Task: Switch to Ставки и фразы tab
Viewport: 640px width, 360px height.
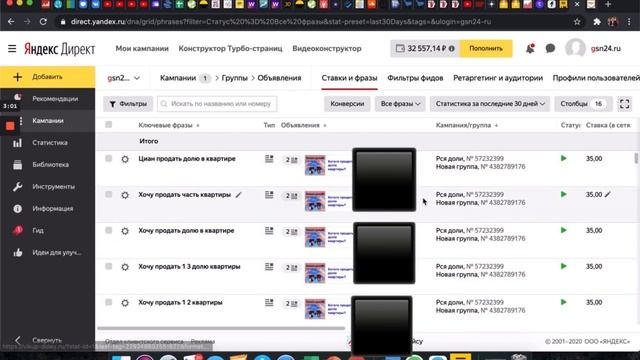Action: pyautogui.click(x=349, y=78)
